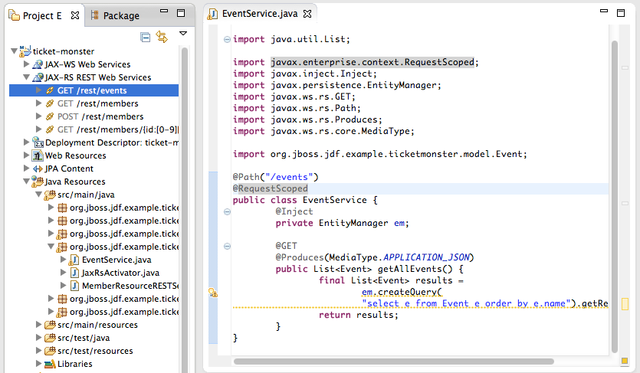The image size is (640, 373).
Task: Click the ticket-monster project icon
Action: point(25,51)
